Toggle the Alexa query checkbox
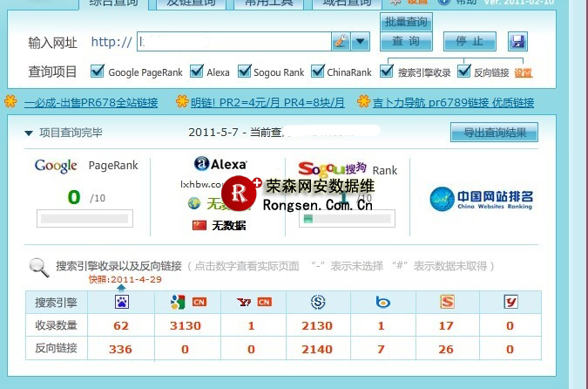This screenshot has height=389, width=588. coord(196,72)
